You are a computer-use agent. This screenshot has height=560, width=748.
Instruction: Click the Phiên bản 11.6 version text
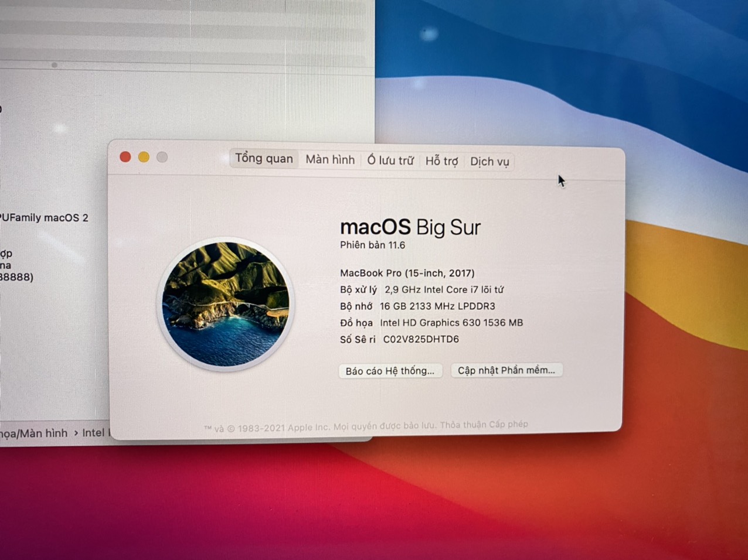click(x=372, y=245)
